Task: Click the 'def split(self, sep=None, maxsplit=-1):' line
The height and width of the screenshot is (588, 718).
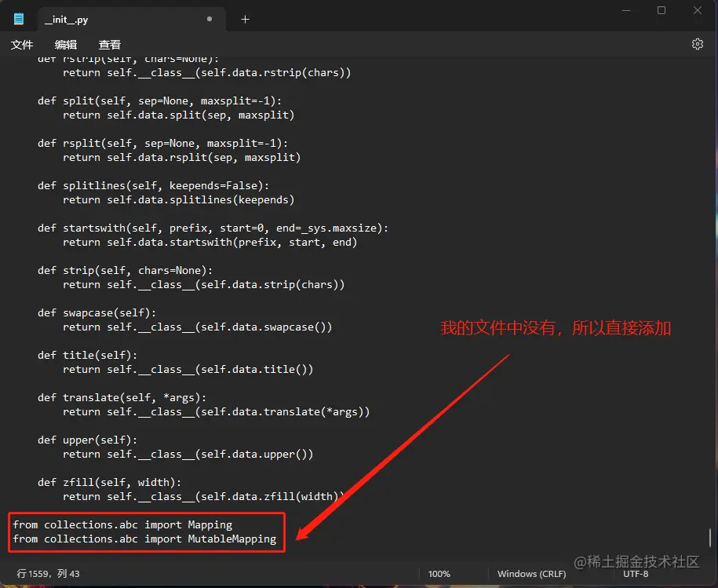Action: pos(160,100)
